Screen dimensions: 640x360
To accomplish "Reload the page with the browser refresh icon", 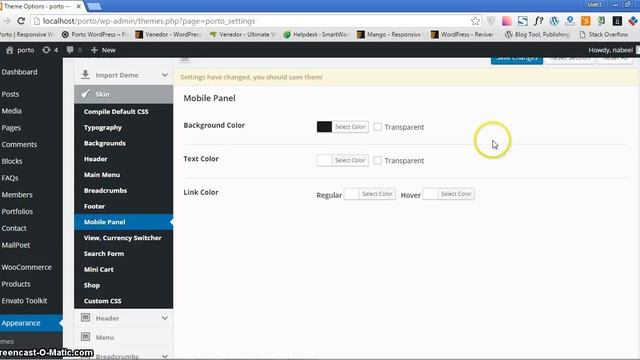I will [21, 21].
